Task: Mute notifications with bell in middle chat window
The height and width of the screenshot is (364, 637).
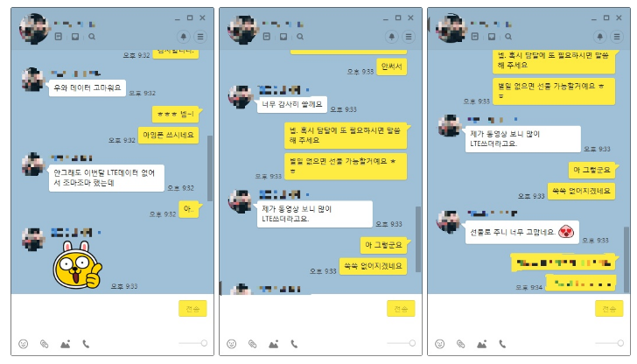Action: [x=392, y=37]
